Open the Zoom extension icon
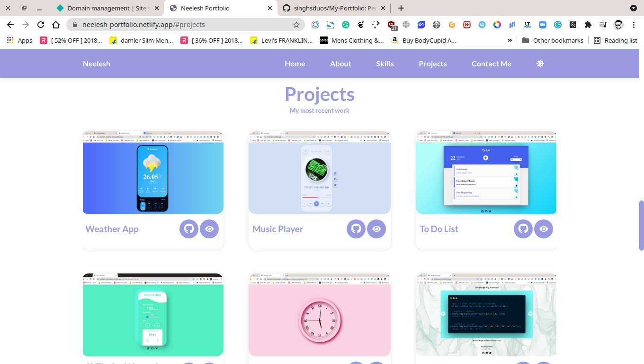The height and width of the screenshot is (364, 644). pos(543,25)
